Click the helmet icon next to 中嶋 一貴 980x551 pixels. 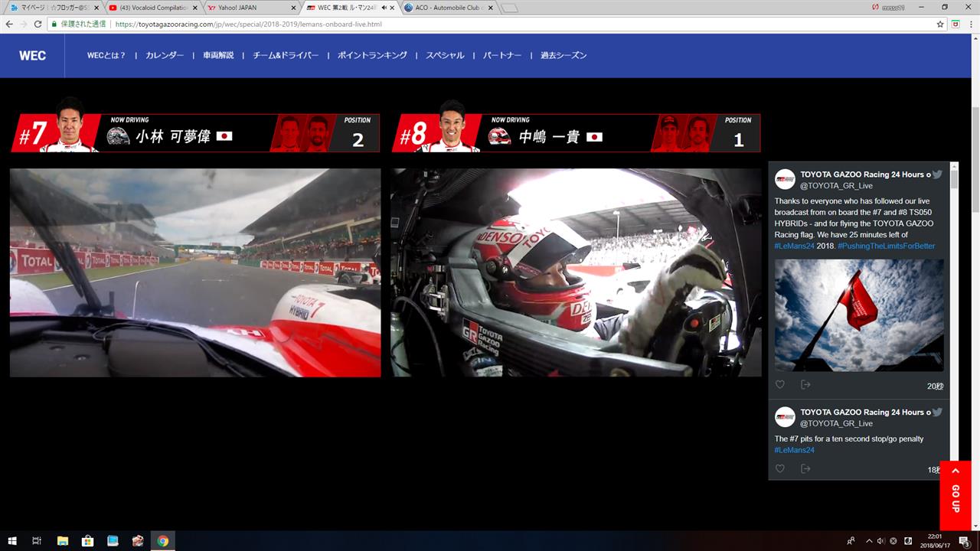(x=499, y=136)
